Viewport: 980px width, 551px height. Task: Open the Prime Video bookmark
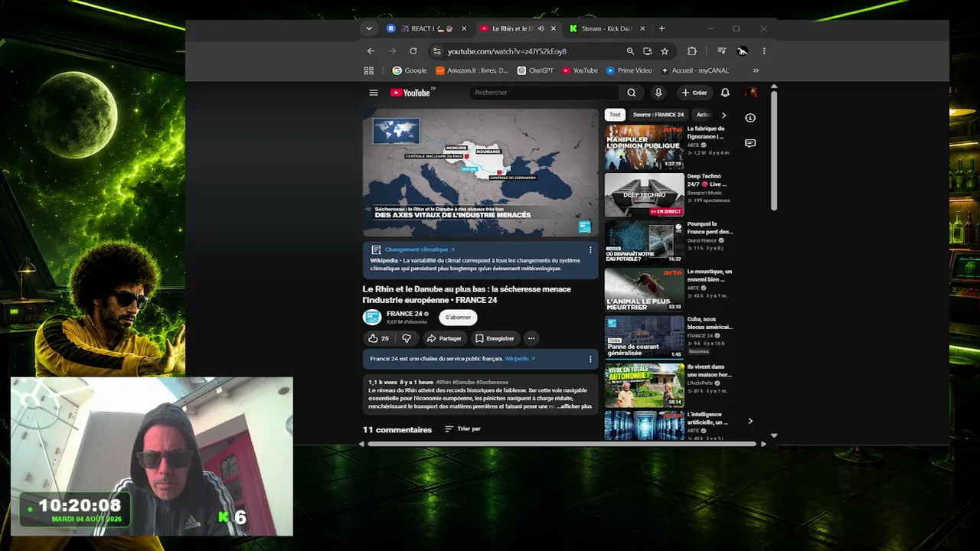pyautogui.click(x=629, y=70)
